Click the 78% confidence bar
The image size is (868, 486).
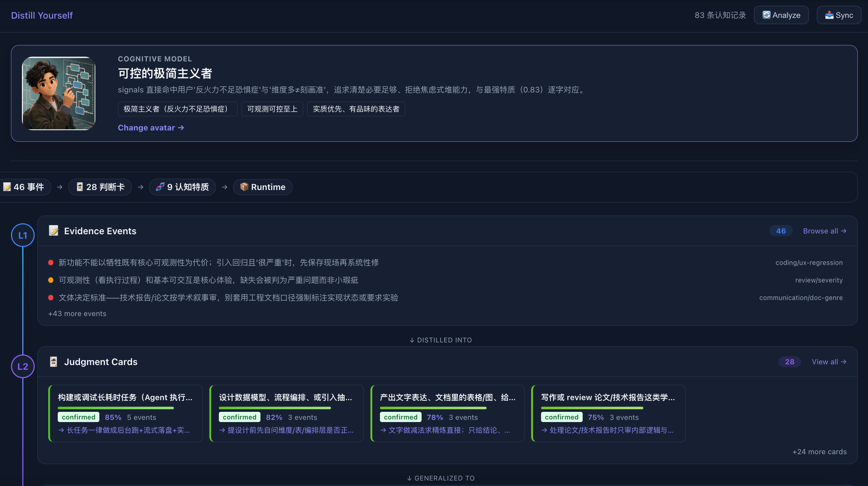coord(433,408)
